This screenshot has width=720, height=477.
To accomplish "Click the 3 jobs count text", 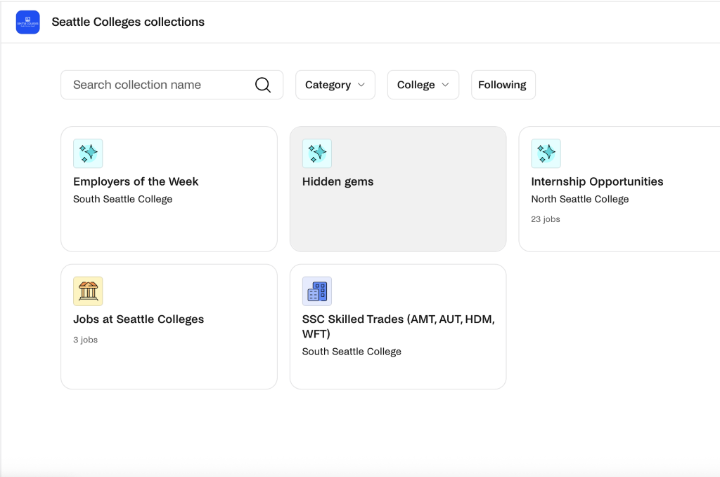I will click(85, 340).
